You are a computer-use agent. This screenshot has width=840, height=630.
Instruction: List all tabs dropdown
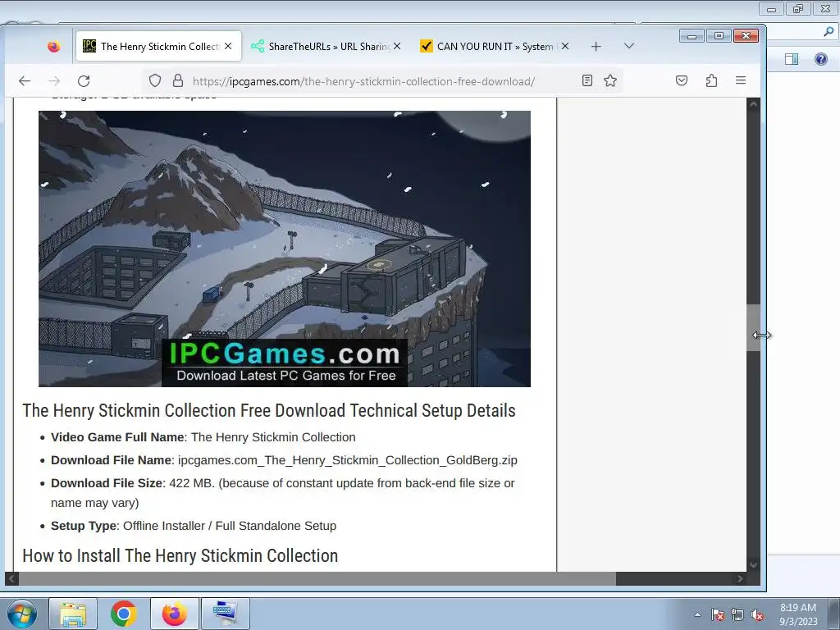tap(629, 47)
